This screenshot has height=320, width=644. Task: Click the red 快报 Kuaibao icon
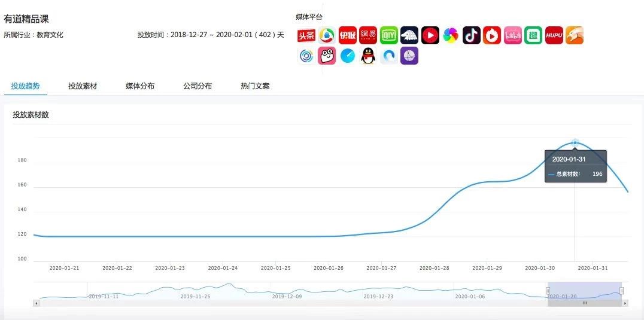click(348, 36)
